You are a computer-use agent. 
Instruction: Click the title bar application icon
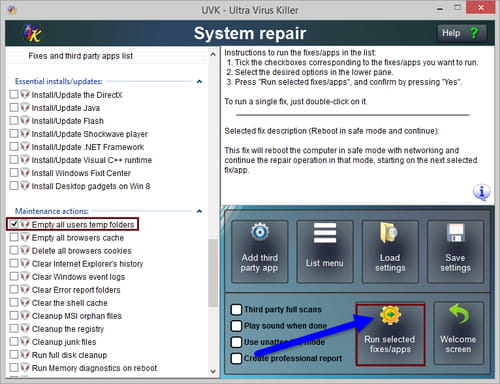(x=12, y=10)
